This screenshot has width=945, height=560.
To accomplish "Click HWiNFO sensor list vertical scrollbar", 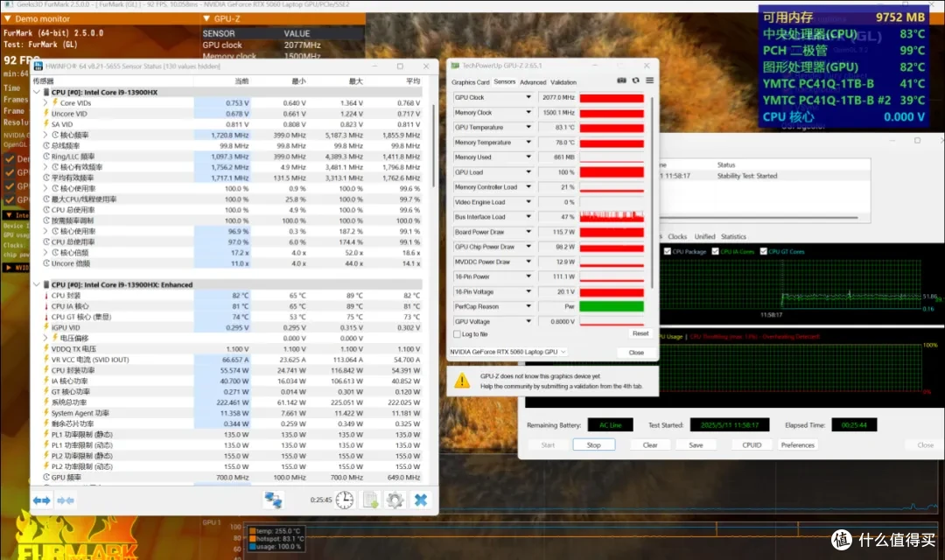I will tap(433, 146).
